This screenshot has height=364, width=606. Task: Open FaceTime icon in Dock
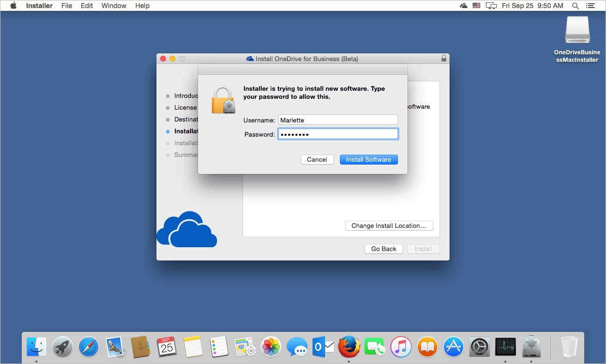tap(375, 347)
